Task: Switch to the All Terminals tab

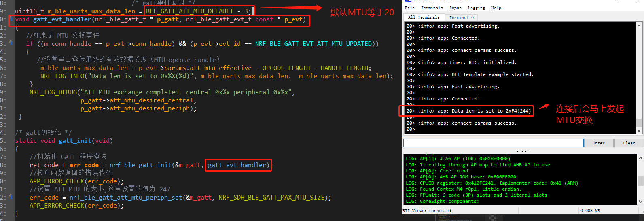Action: tap(424, 17)
